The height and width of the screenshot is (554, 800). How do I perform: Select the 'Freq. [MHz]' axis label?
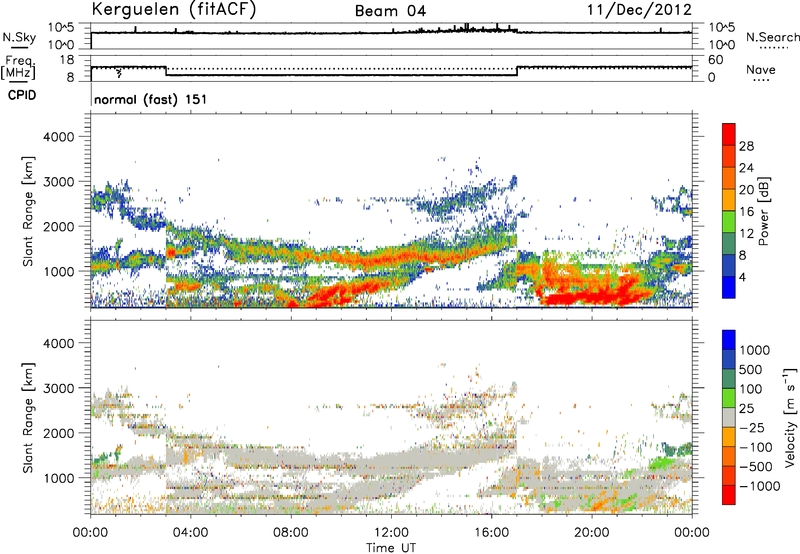click(x=19, y=68)
